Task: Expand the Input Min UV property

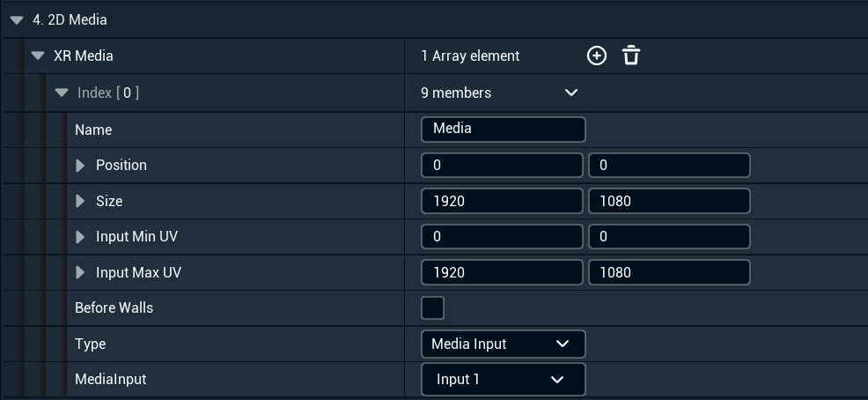Action: (x=81, y=237)
